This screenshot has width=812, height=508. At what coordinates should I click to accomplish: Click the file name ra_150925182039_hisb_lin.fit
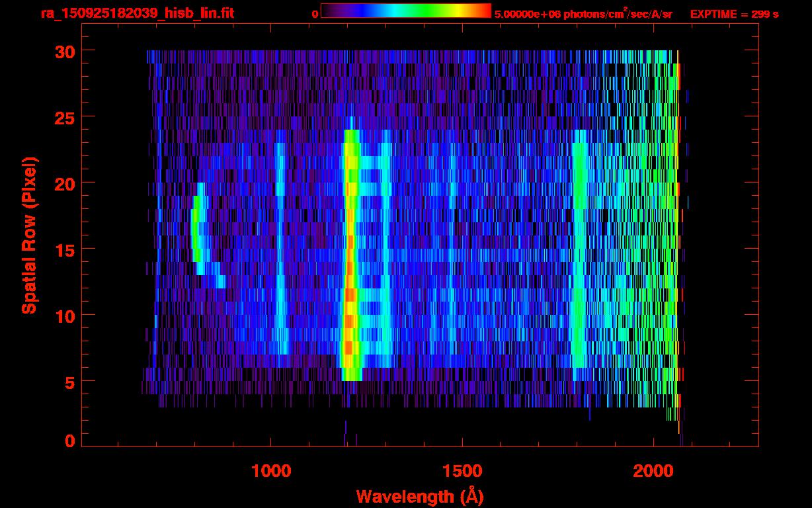pyautogui.click(x=137, y=13)
